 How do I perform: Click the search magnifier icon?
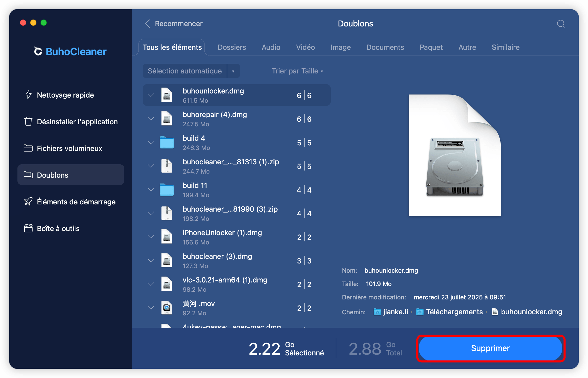[x=561, y=24]
